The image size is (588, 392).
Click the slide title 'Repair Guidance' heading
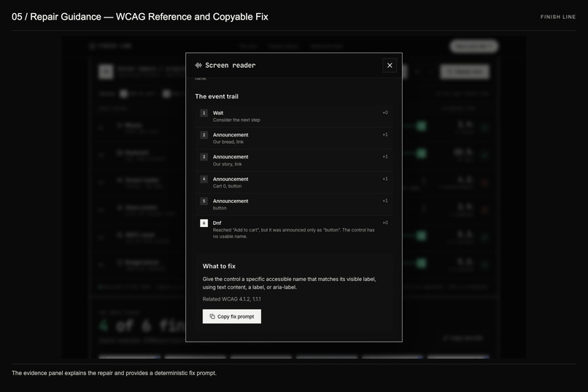tap(140, 17)
